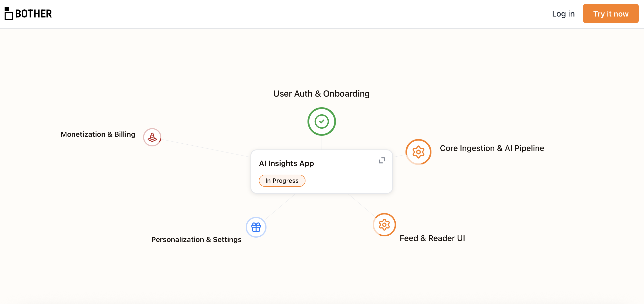The width and height of the screenshot is (644, 304).
Task: Click the orange In Progress pill control
Action: pyautogui.click(x=282, y=180)
